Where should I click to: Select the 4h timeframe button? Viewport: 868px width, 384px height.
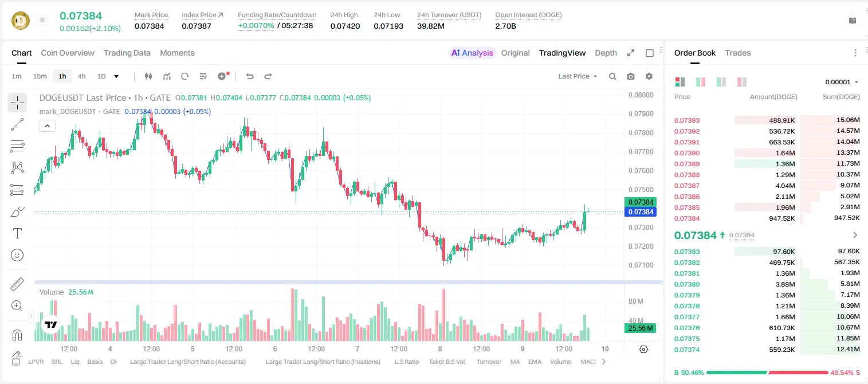coord(82,76)
